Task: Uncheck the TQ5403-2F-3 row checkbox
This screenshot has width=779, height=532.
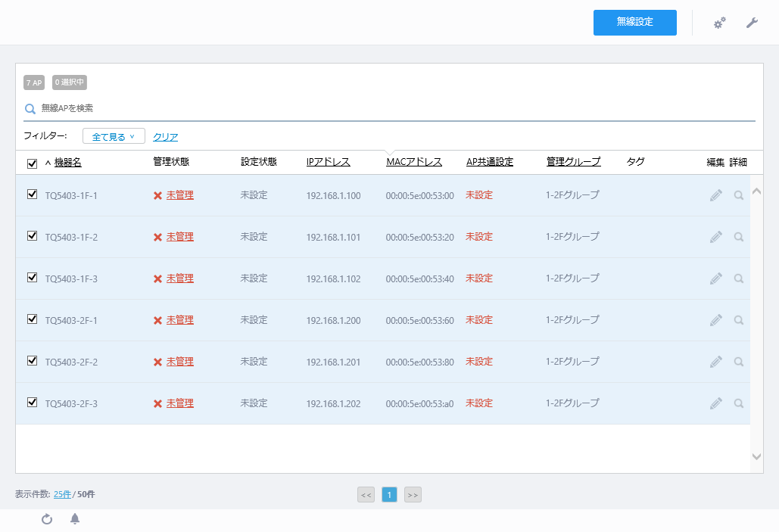Action: click(32, 403)
